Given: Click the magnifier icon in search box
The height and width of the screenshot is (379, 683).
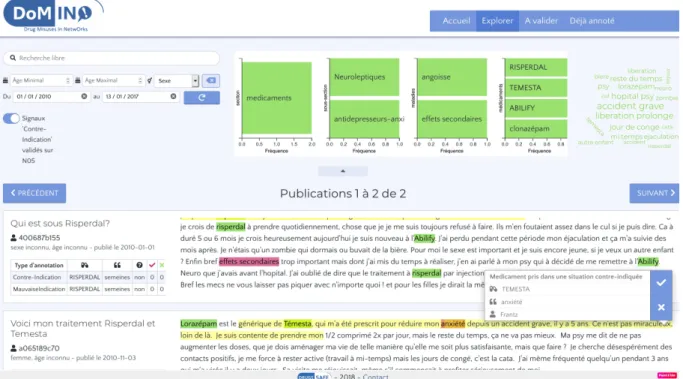Looking at the screenshot, I should coord(13,58).
